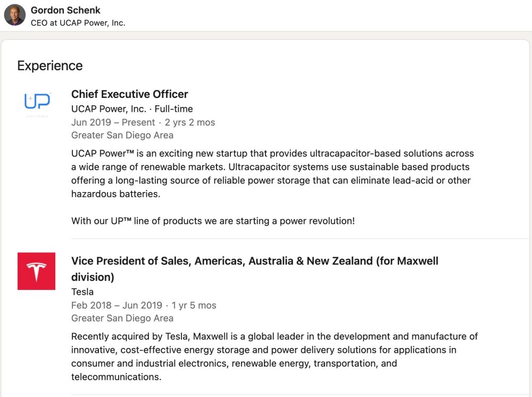Click Greater San Diego Area under UCAP Power

122,135
